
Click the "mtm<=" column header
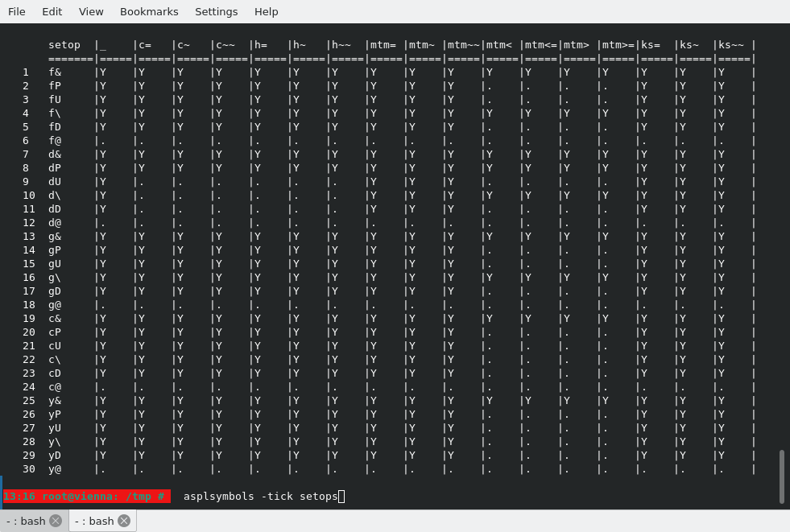(x=540, y=44)
